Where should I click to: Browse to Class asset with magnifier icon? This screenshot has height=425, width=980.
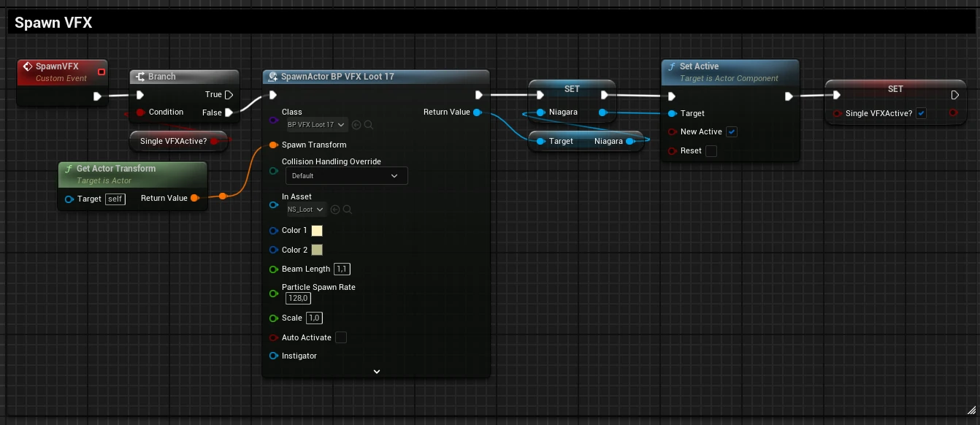pyautogui.click(x=369, y=125)
